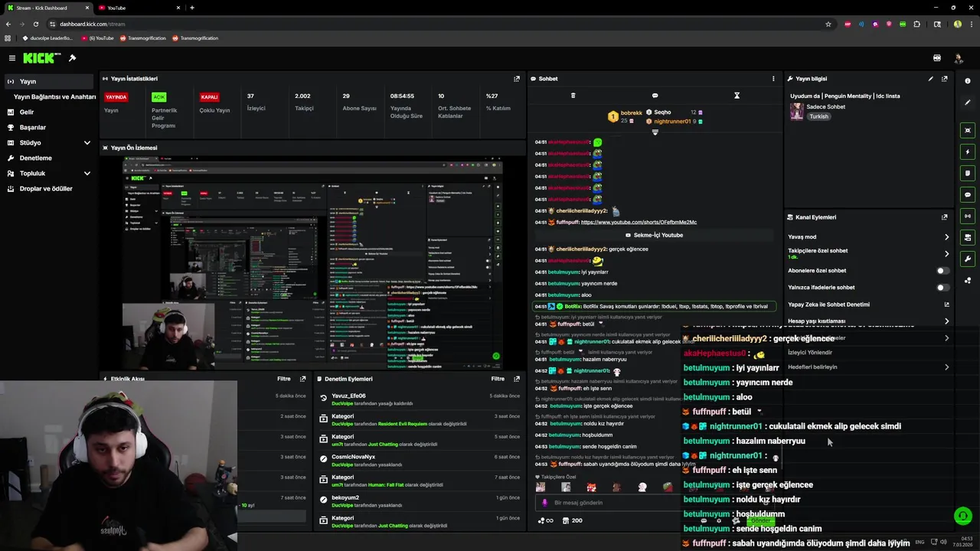Open Sohbet panel three-dot menu
The height and width of the screenshot is (551, 980).
(773, 79)
